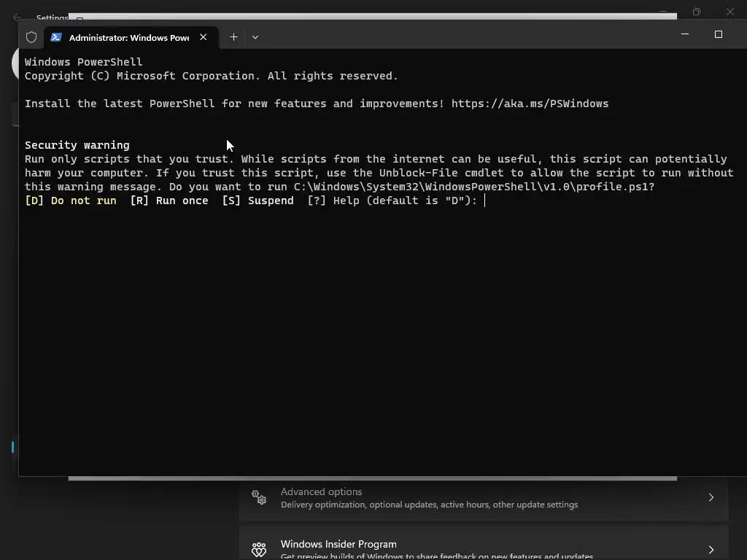Expand Windows Insider Program chevron
The width and height of the screenshot is (747, 560).
coord(711,550)
